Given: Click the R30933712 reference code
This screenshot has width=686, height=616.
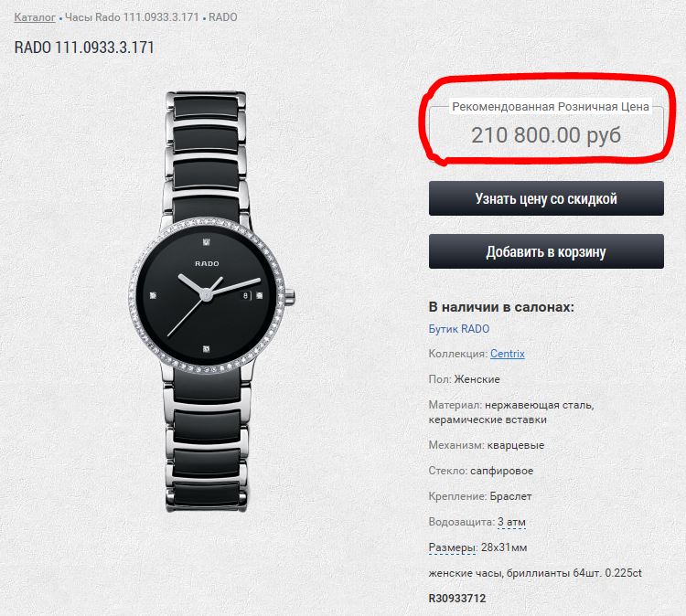Looking at the screenshot, I should click(x=457, y=598).
